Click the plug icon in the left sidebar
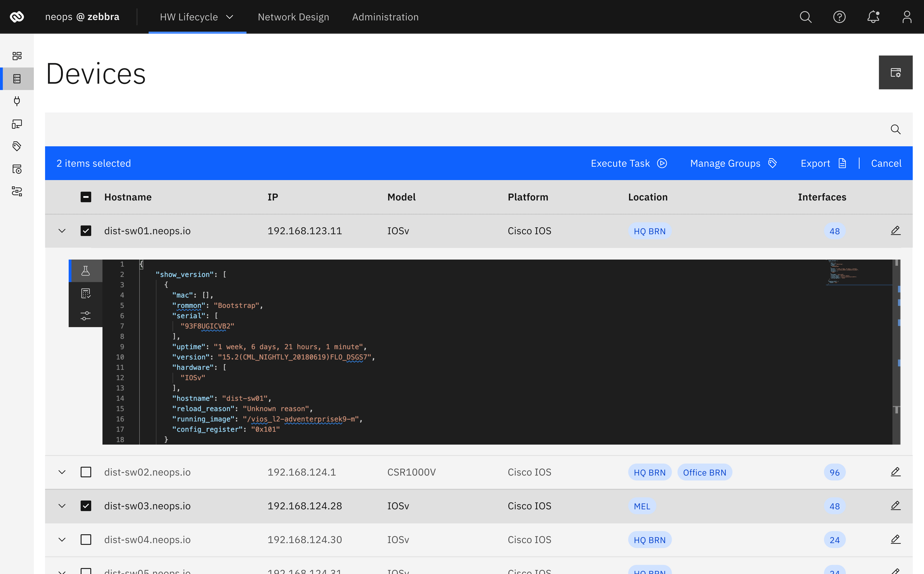Viewport: 924px width, 574px height. pyautogui.click(x=17, y=101)
